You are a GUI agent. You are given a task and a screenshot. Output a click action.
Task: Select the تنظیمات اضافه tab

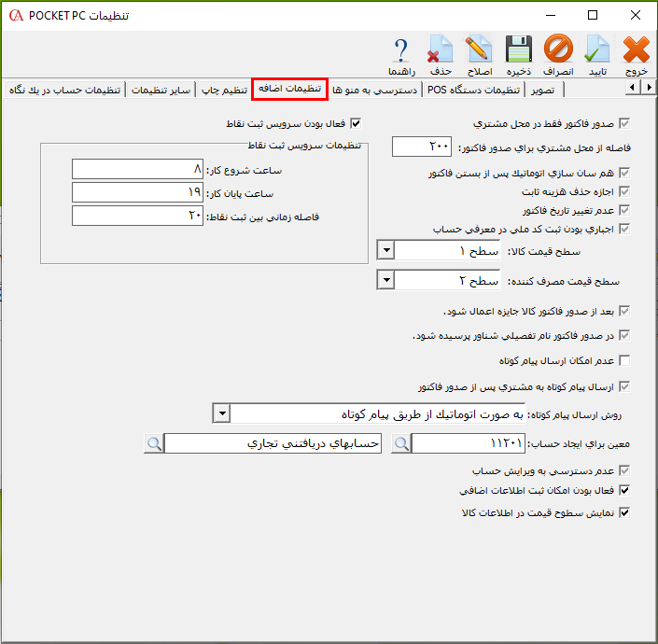pyautogui.click(x=289, y=89)
